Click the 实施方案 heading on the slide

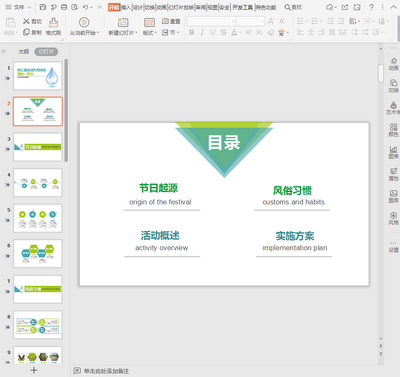coord(295,236)
